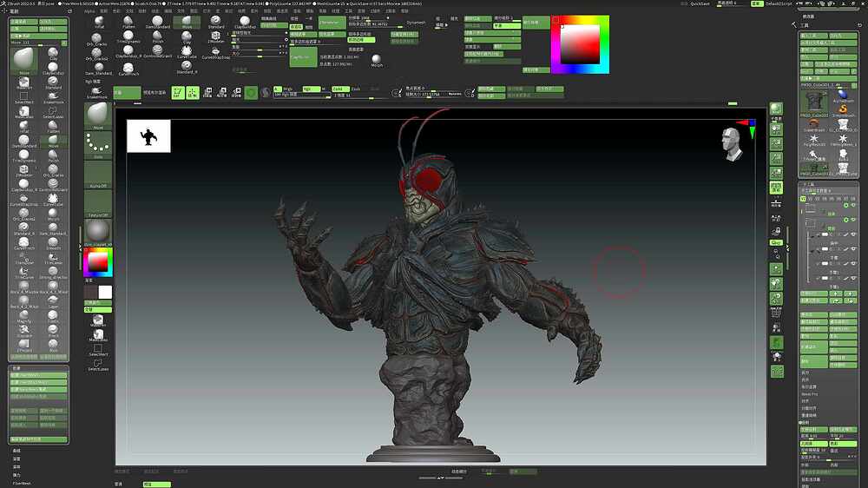Viewport: 868px width, 488px height.
Task: Select the TrimDynamic brush in top shelf
Action: pyautogui.click(x=128, y=37)
